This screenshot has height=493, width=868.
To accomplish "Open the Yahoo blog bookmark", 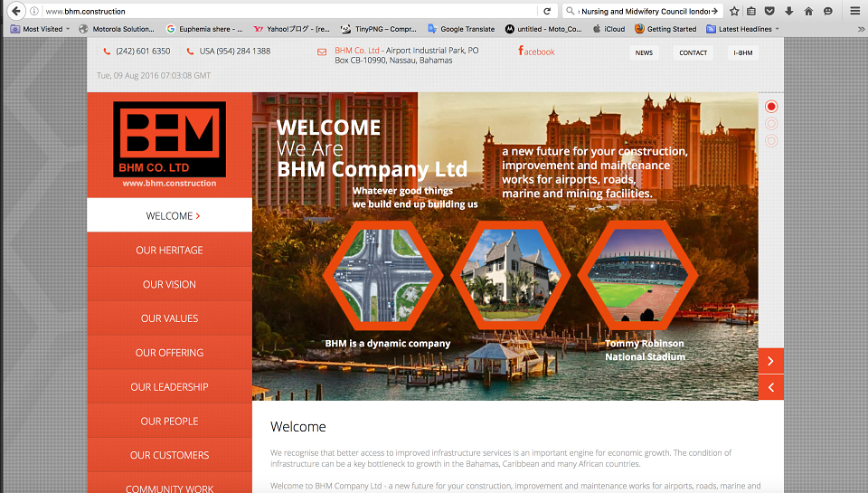I will tap(291, 29).
